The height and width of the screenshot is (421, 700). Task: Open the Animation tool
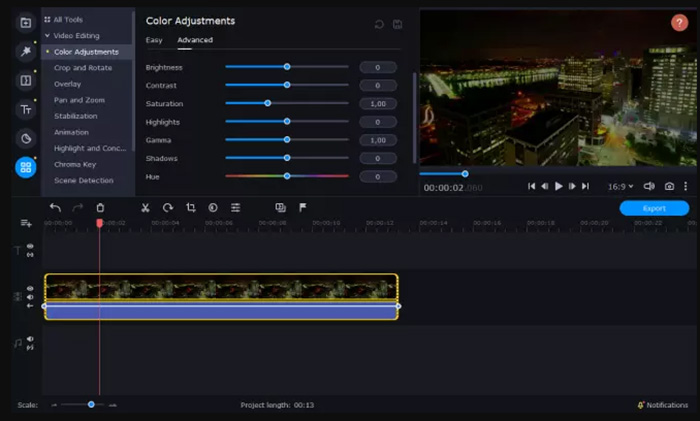[71, 132]
